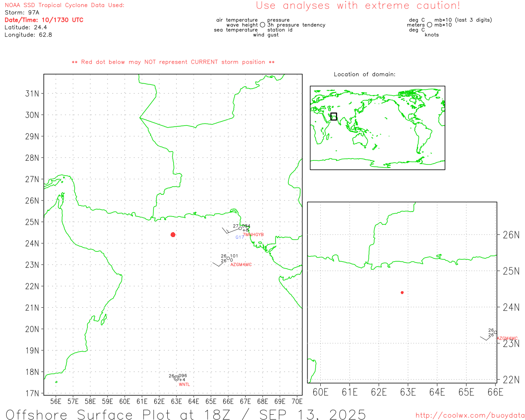
Task: Click the red '7MNHGYB' station id
Action: pos(253,235)
